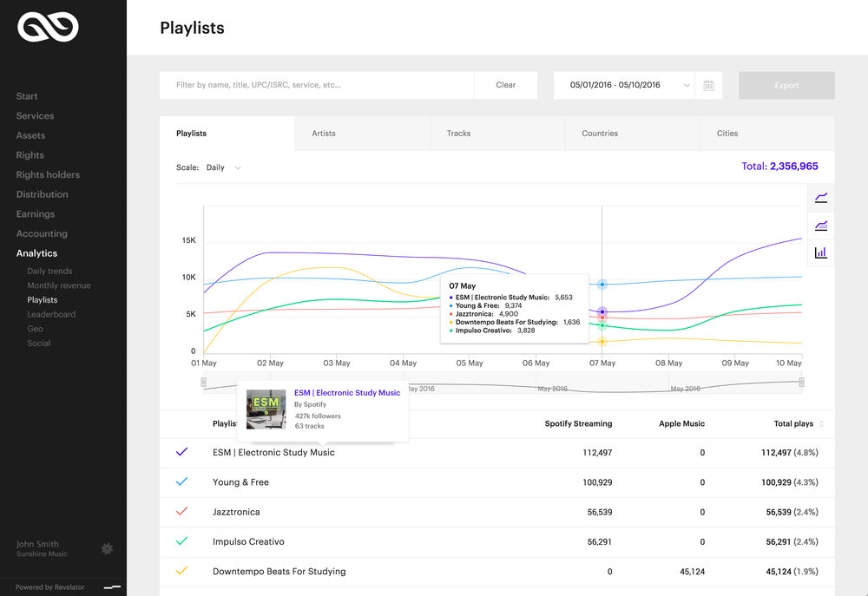Click the Young & Free row name
Screen dimensions: 868x596
[240, 482]
